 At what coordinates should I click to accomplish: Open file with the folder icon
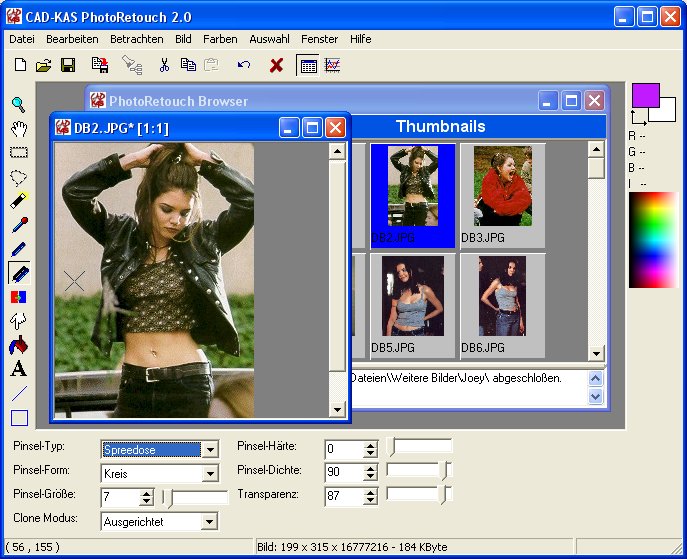click(x=44, y=65)
